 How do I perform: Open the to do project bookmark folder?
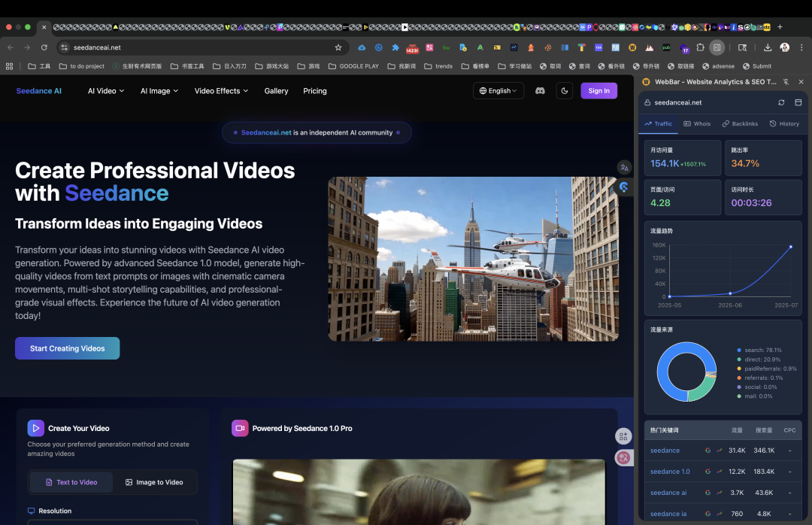[x=82, y=66]
